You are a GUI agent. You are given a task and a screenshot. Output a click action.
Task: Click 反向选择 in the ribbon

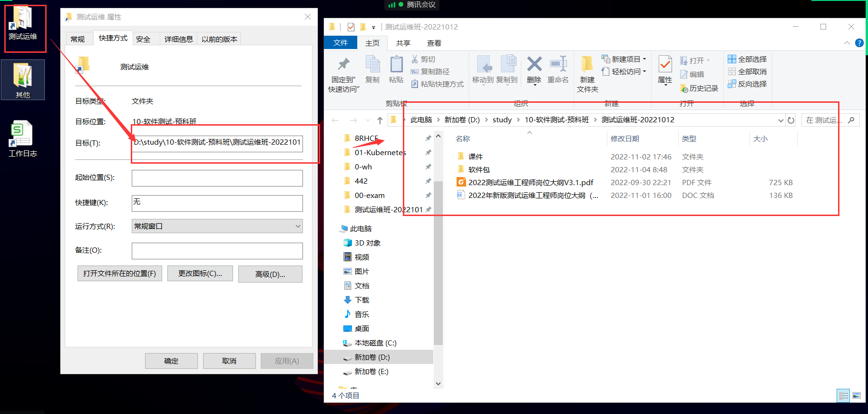(x=747, y=84)
